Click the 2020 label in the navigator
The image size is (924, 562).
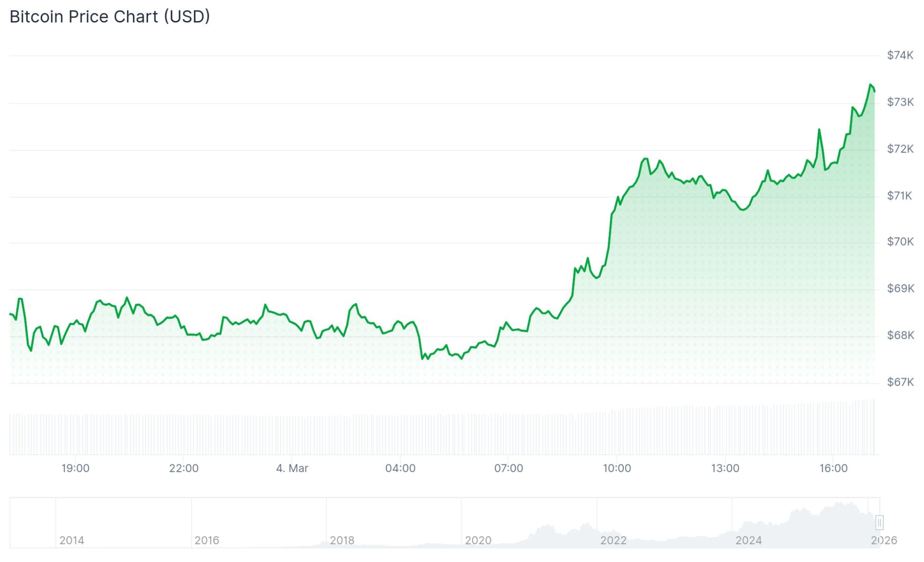point(478,540)
